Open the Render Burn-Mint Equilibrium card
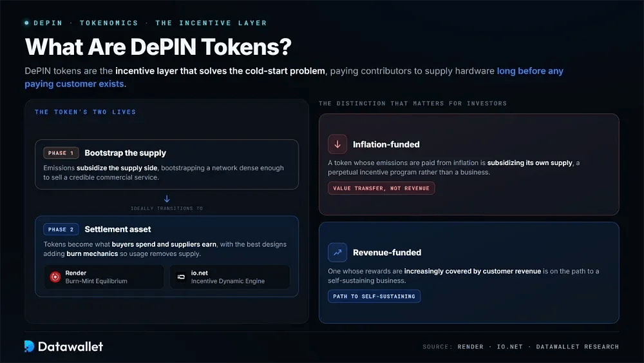The width and height of the screenshot is (644, 363). click(104, 277)
